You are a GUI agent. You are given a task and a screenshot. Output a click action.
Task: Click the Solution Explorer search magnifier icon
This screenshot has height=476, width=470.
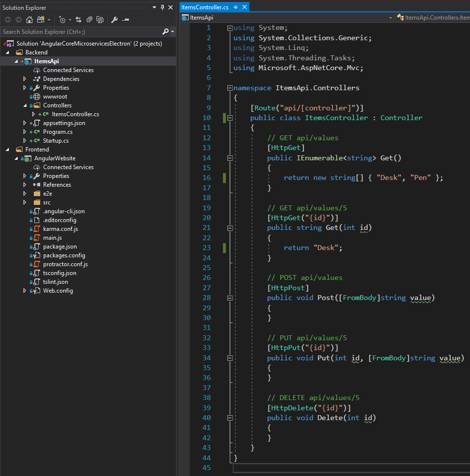point(165,31)
